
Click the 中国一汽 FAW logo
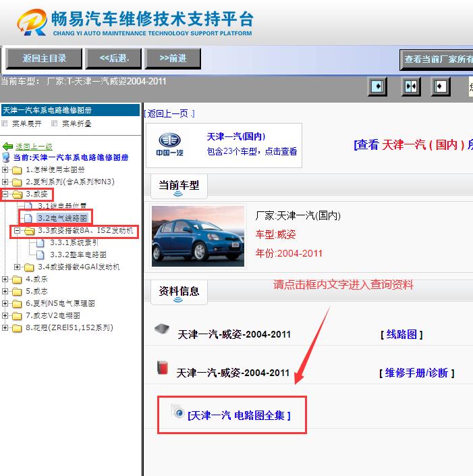point(169,144)
